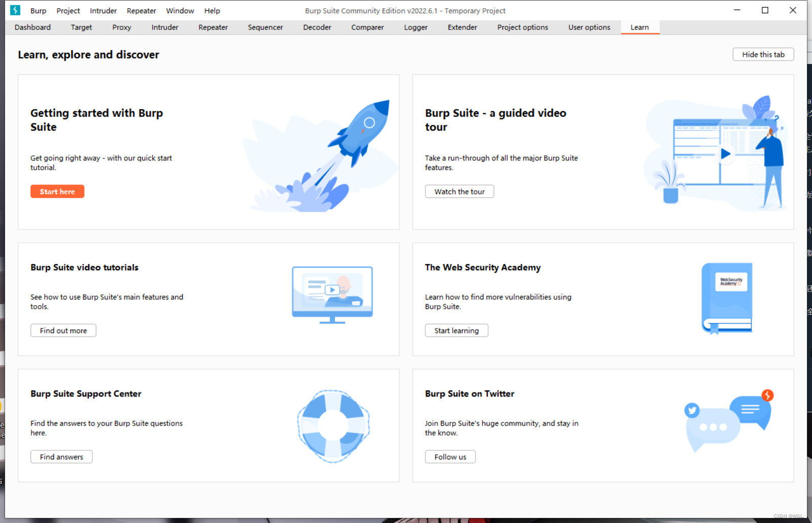Screen dimensions: 812x523
Task: Click the orange Start here button
Action: pyautogui.click(x=57, y=191)
